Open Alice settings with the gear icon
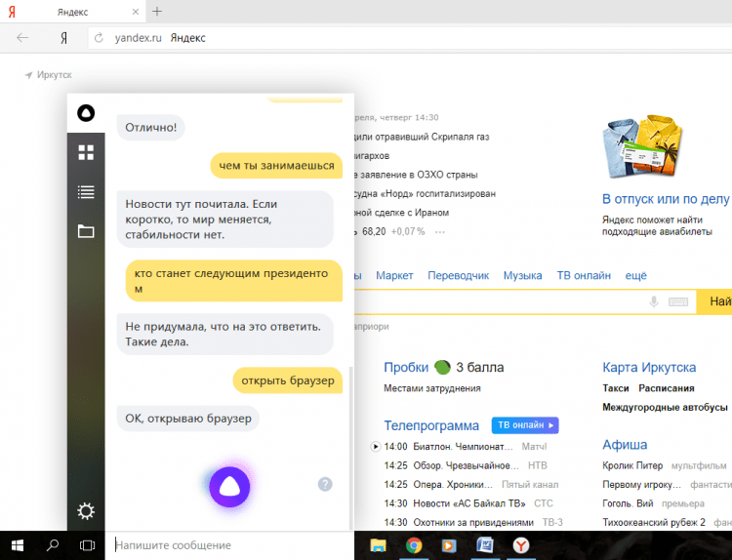 [86, 511]
